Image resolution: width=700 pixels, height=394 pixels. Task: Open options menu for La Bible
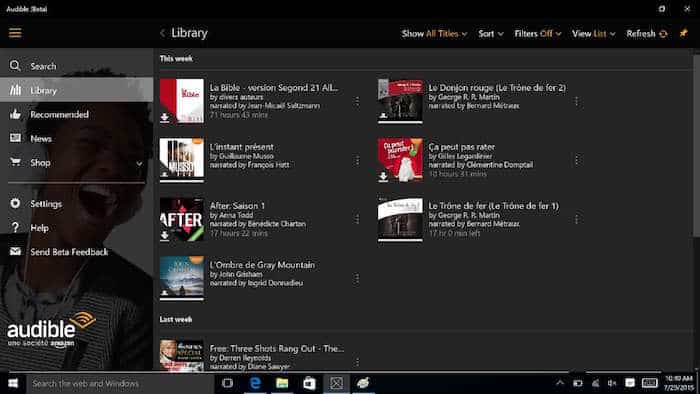click(357, 102)
